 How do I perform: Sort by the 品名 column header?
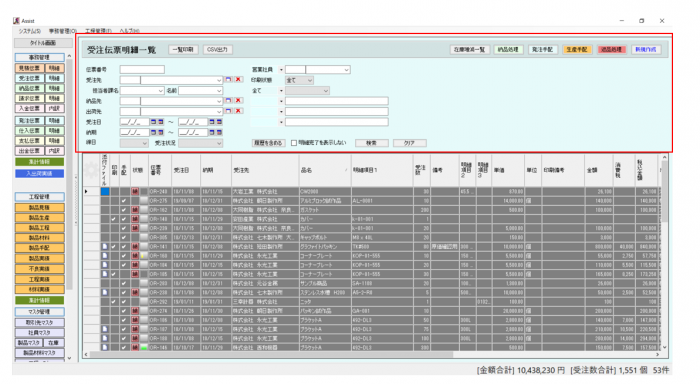[x=325, y=170]
